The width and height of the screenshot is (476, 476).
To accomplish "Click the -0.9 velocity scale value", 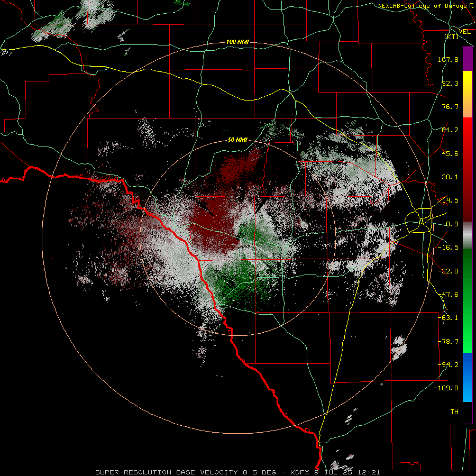I will [450, 224].
